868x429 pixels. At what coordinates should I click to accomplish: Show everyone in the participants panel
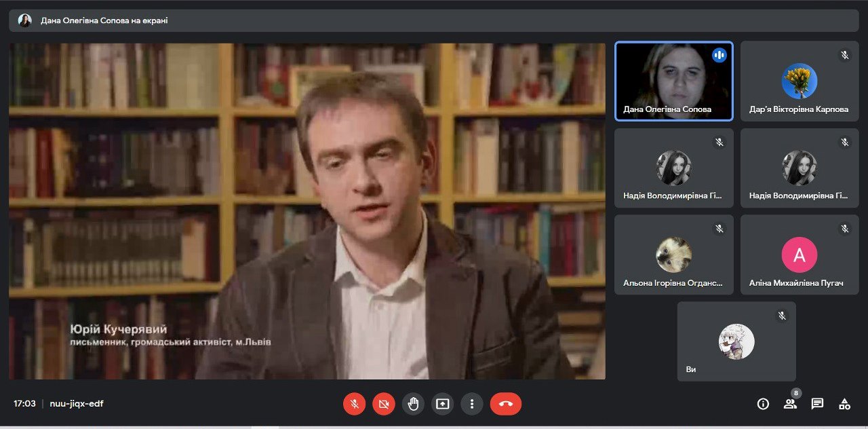pos(790,404)
